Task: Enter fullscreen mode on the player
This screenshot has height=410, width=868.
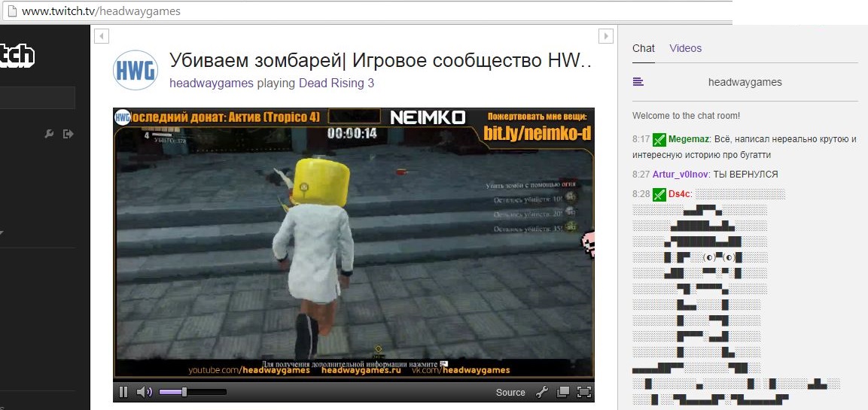Action: point(584,392)
